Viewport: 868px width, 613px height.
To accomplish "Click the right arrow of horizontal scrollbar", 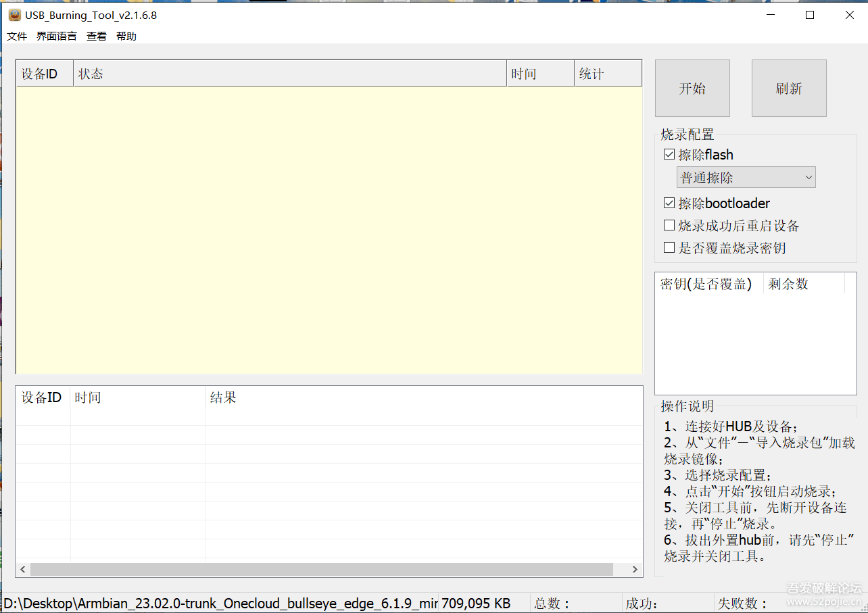I will pos(635,570).
